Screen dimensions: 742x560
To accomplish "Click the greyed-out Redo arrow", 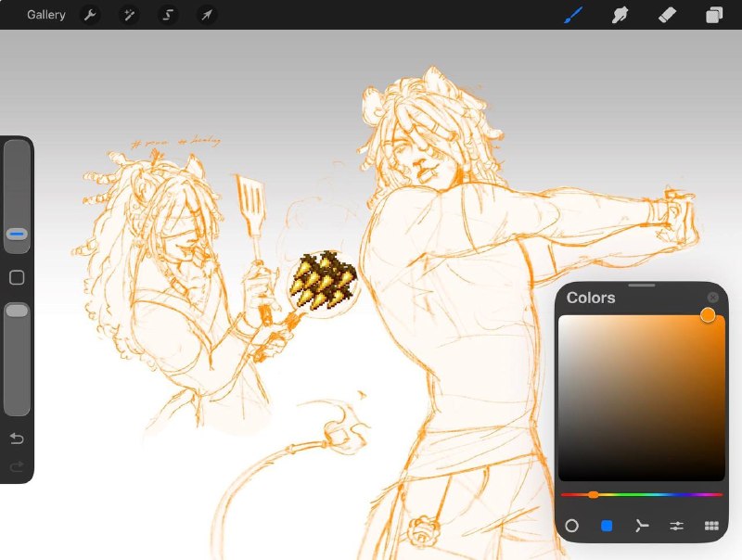I will [17, 467].
